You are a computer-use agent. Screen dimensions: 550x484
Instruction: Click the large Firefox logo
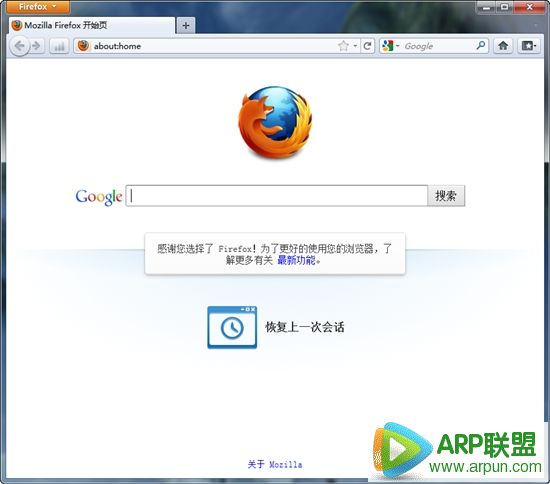[x=275, y=123]
